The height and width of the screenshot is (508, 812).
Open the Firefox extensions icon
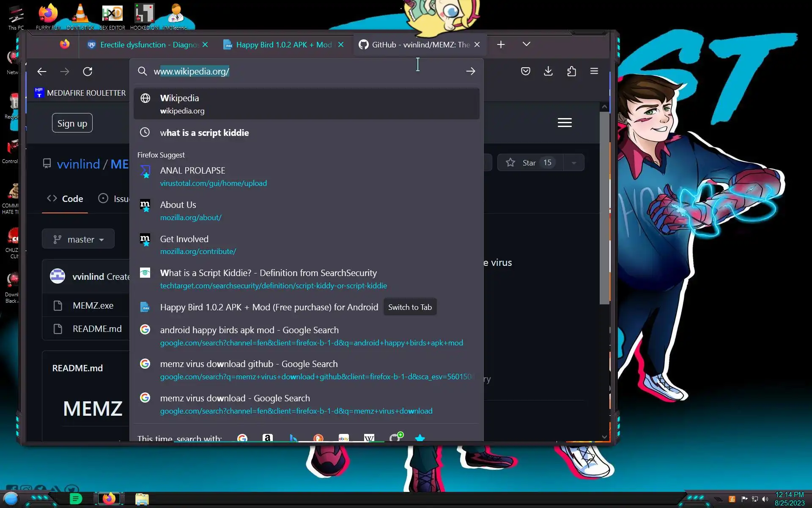pyautogui.click(x=571, y=71)
